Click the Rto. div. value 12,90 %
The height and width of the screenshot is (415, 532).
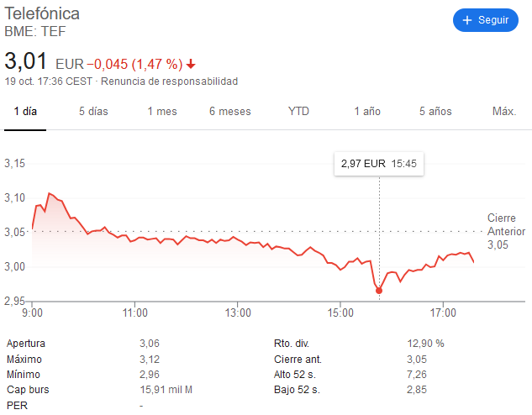(425, 344)
